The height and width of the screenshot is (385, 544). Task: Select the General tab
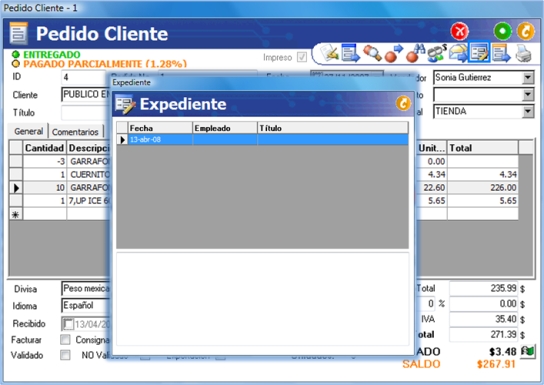(28, 131)
